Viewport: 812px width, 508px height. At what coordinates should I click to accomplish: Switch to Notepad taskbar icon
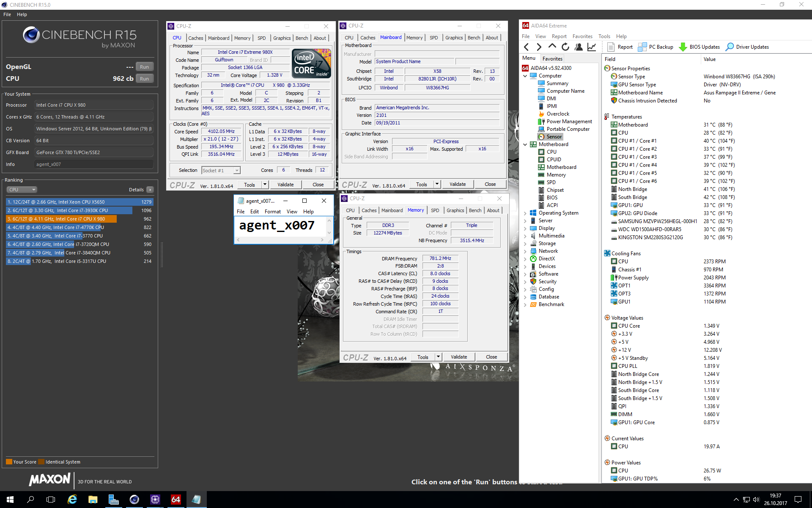(196, 500)
